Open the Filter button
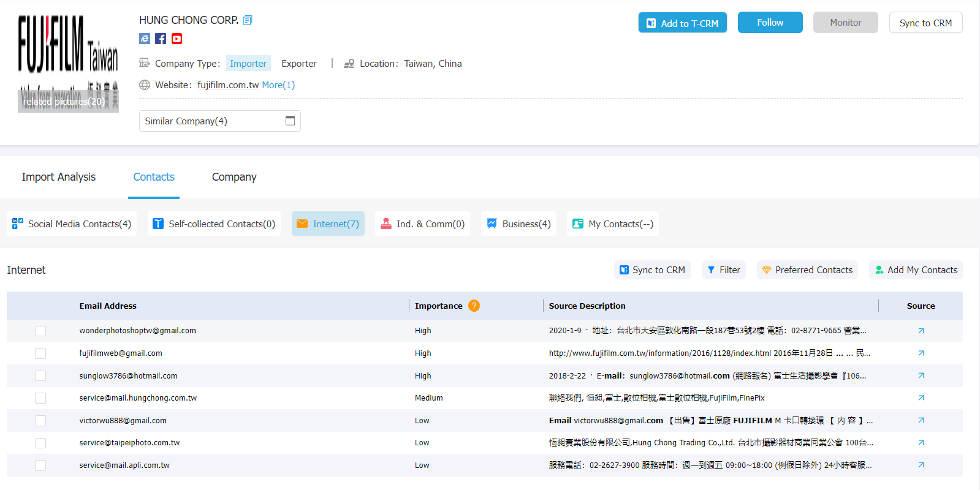980x490 pixels. (x=723, y=270)
